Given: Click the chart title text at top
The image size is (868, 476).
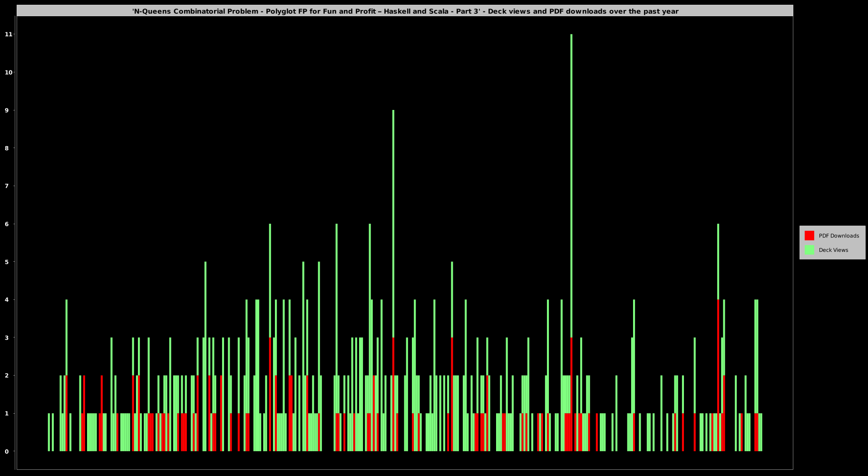Looking at the screenshot, I should tap(405, 11).
